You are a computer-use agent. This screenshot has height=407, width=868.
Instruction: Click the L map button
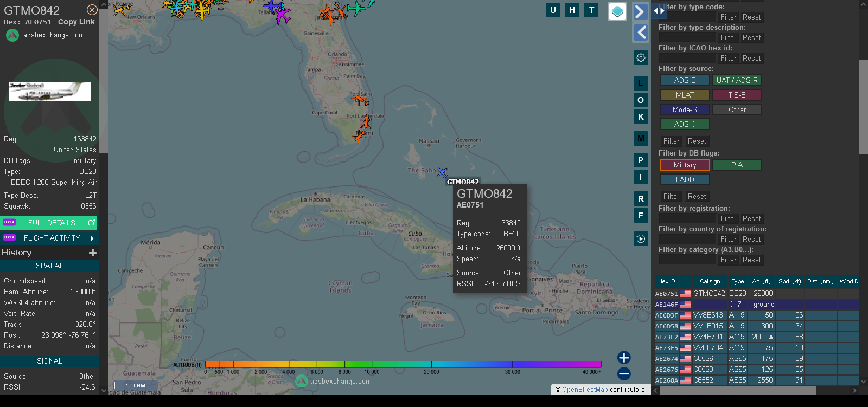click(641, 83)
